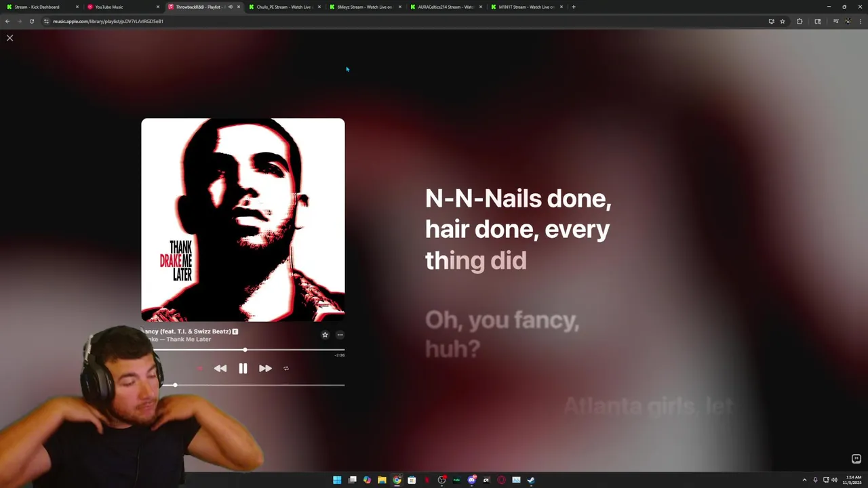Bookmark this page with the star icon
Viewport: 868px width, 488px height.
point(783,21)
